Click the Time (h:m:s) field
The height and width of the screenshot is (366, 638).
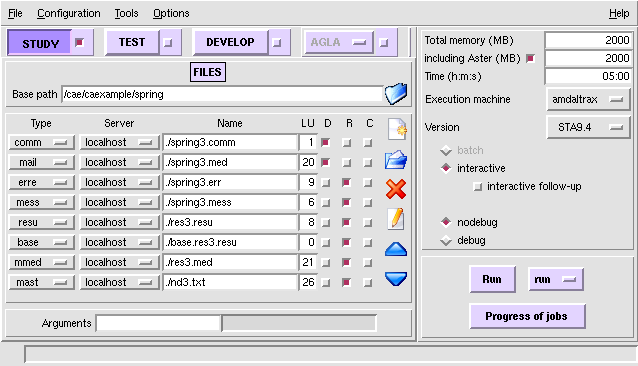(x=588, y=76)
